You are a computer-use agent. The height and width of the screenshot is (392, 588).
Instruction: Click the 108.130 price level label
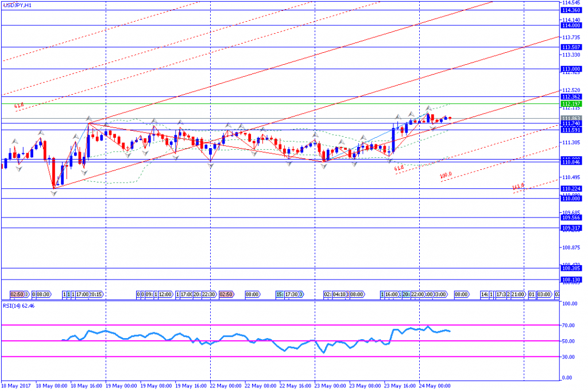pyautogui.click(x=571, y=280)
